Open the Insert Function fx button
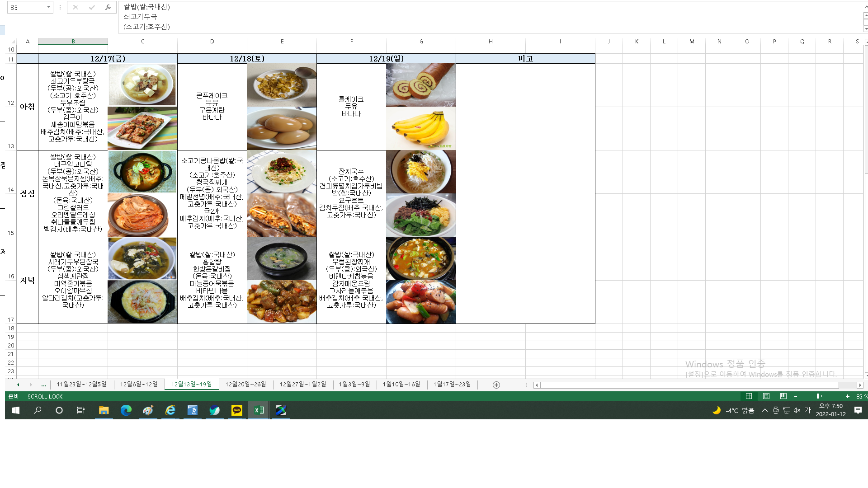 (x=108, y=7)
